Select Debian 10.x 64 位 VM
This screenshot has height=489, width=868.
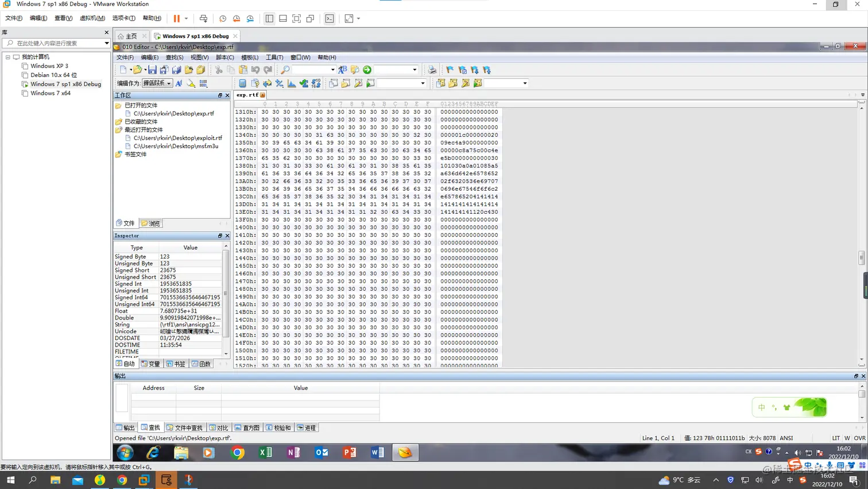(53, 75)
